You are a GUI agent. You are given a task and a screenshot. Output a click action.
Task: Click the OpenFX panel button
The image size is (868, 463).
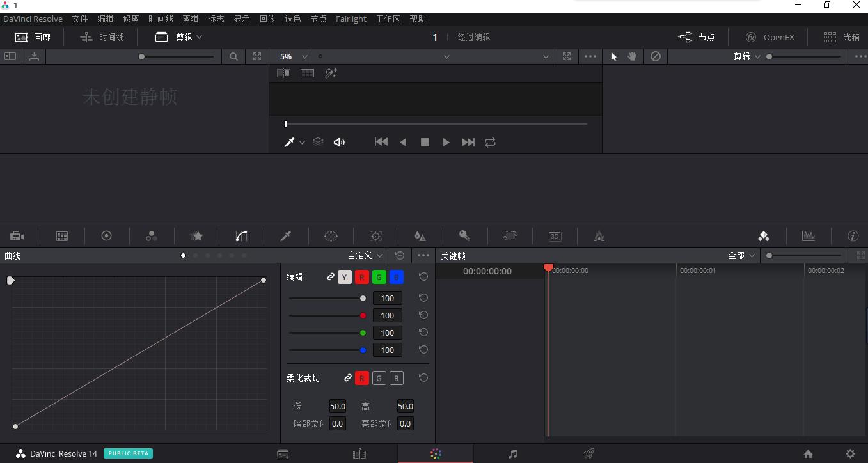click(x=770, y=36)
